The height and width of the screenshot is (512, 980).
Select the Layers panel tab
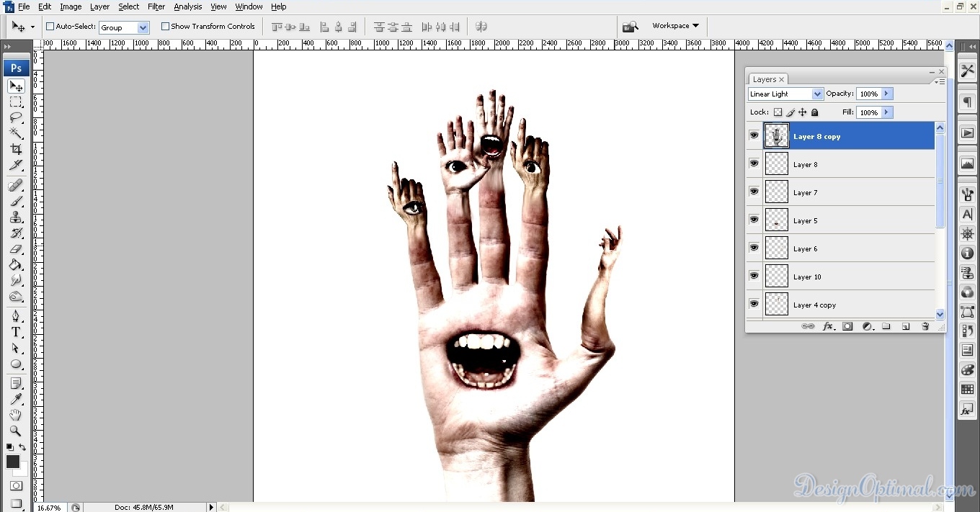tap(768, 79)
